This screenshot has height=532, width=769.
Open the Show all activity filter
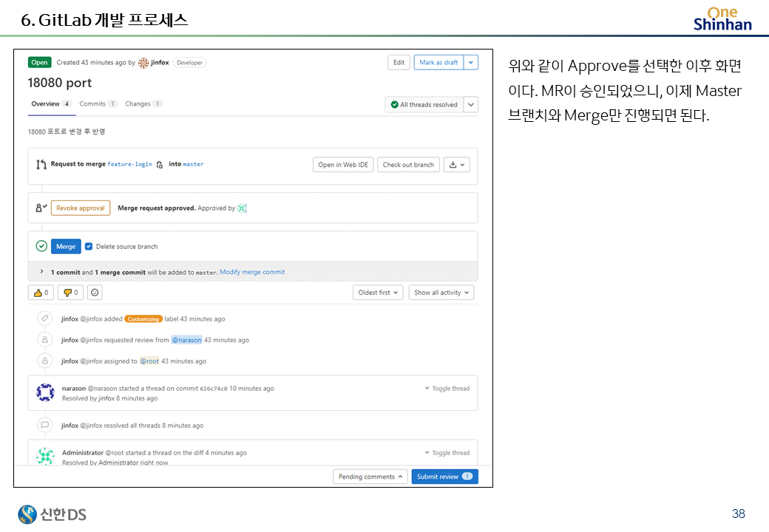pos(441,293)
